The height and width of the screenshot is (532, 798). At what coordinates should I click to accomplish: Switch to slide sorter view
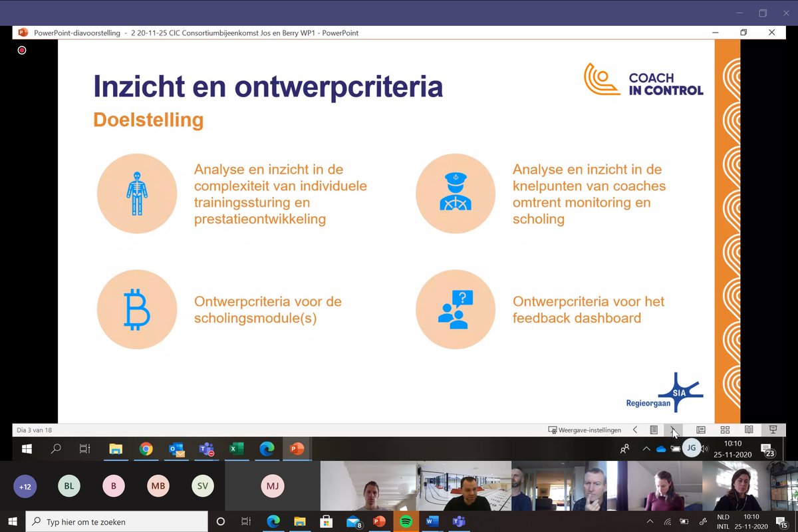point(725,430)
